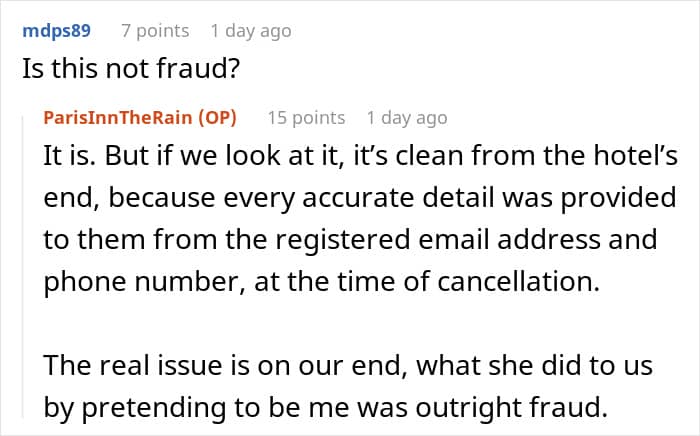Click the 15 points score label
Screen dimensions: 700x436
pos(306,118)
